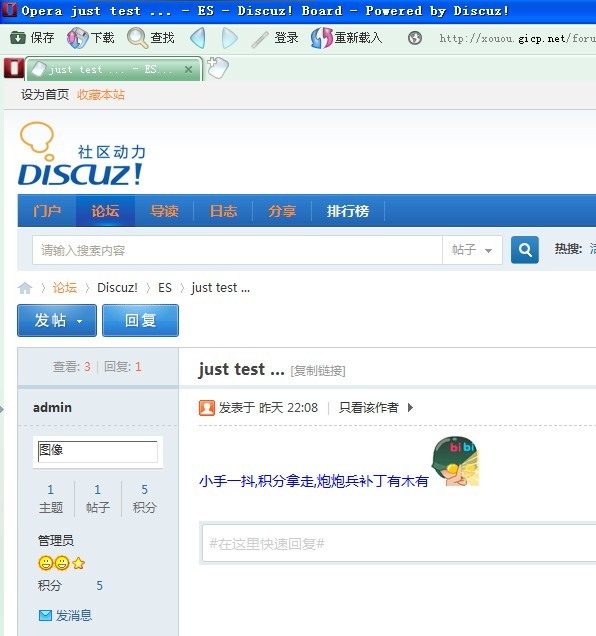The width and height of the screenshot is (596, 636).
Task: Open the Opera menu red icon
Action: click(x=14, y=68)
